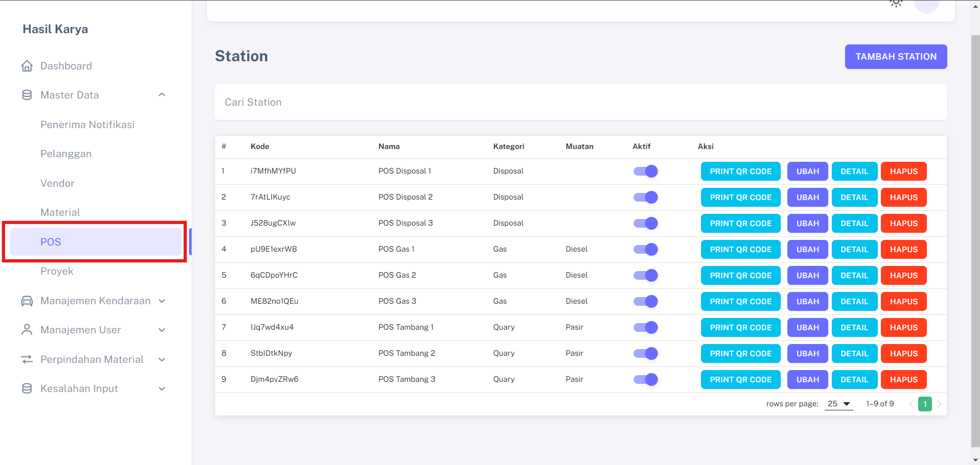Viewport: 980px width, 465px height.
Task: Disable the Aktif toggle for POS Disposal 1
Action: (645, 172)
